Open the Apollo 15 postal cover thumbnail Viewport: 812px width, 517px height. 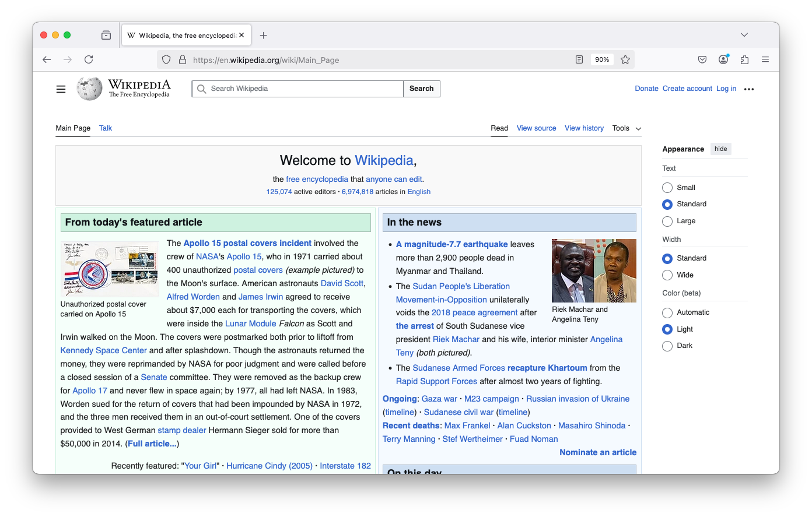(x=110, y=269)
